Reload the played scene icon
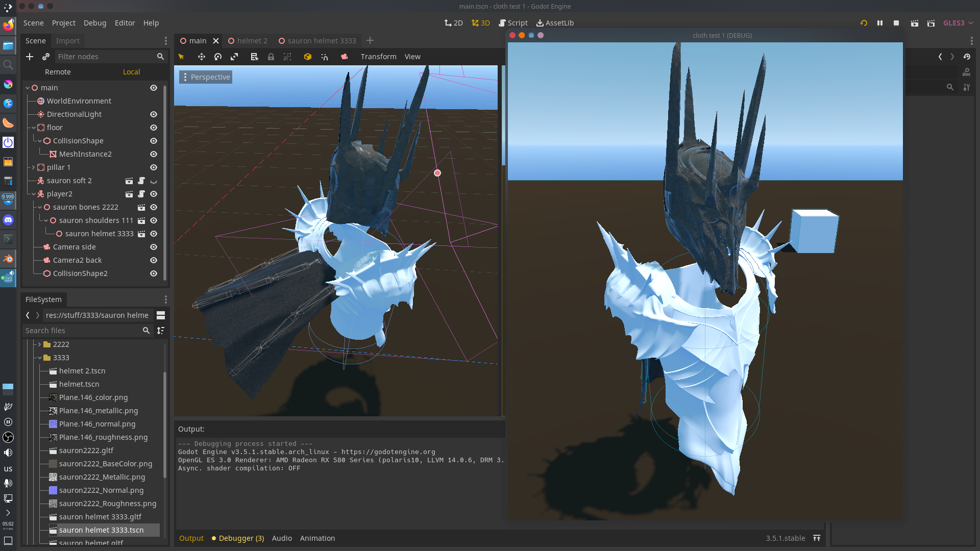 864,23
